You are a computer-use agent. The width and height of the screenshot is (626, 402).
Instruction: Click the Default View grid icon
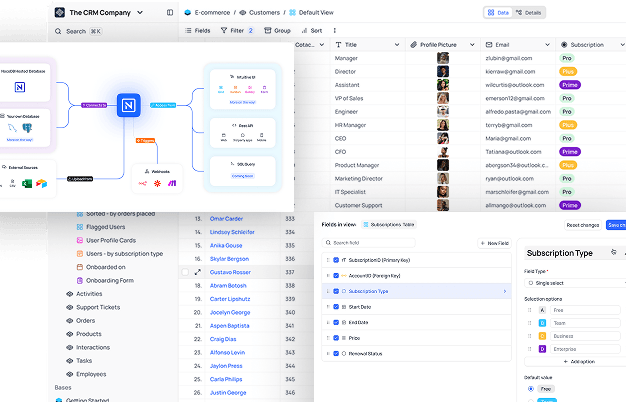(292, 12)
